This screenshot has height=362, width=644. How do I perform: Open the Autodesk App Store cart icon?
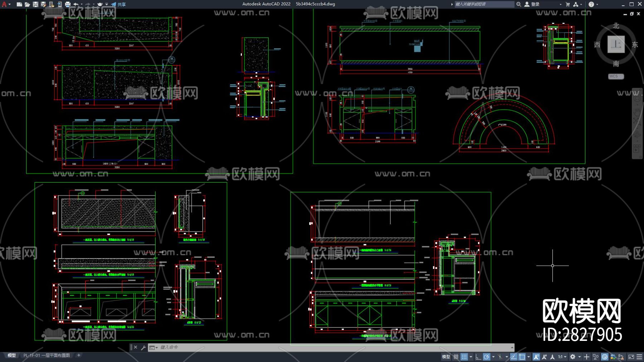(x=568, y=4)
